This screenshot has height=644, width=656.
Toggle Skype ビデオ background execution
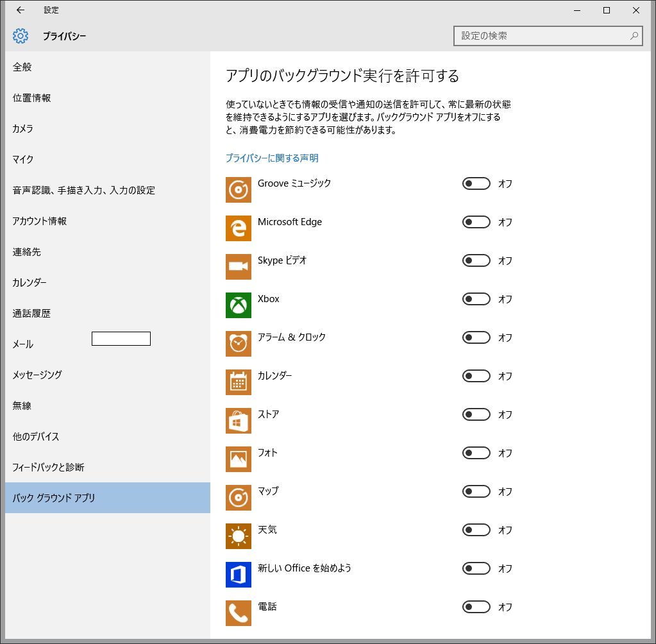[476, 260]
